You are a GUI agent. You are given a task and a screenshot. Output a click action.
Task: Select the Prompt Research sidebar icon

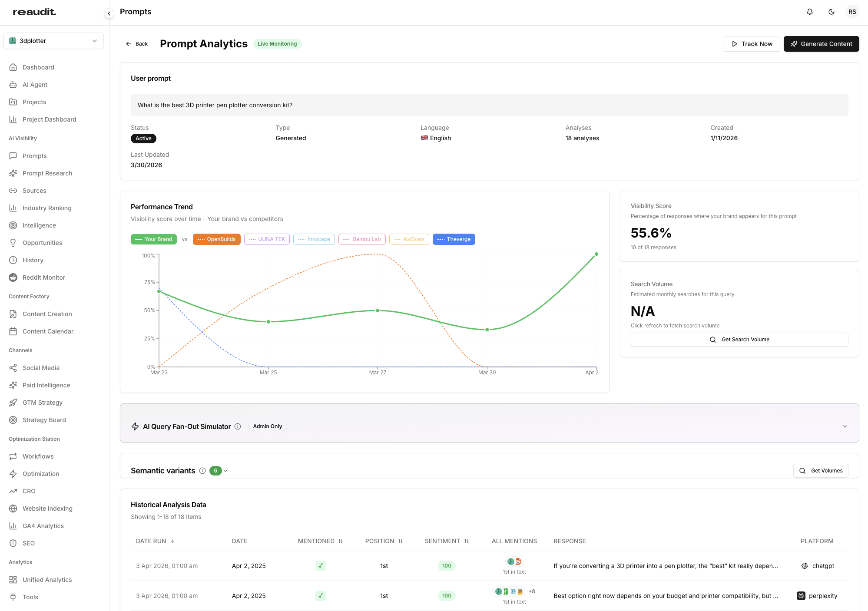[13, 173]
